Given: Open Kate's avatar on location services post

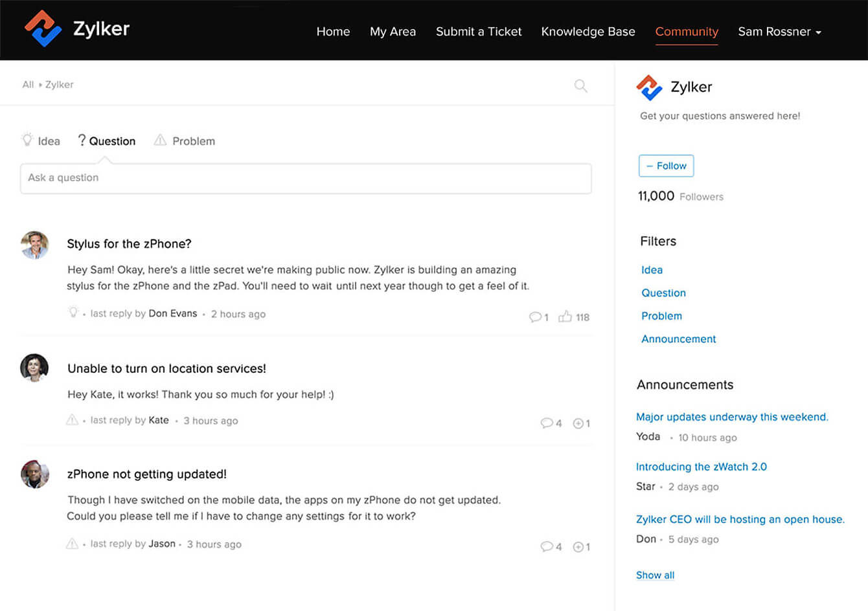Looking at the screenshot, I should pos(34,368).
